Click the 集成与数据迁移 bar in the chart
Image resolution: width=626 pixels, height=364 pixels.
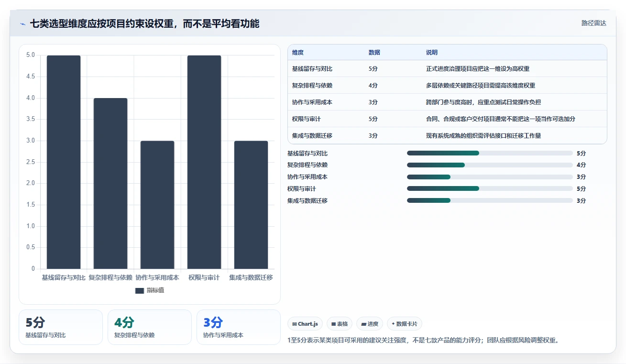click(251, 205)
